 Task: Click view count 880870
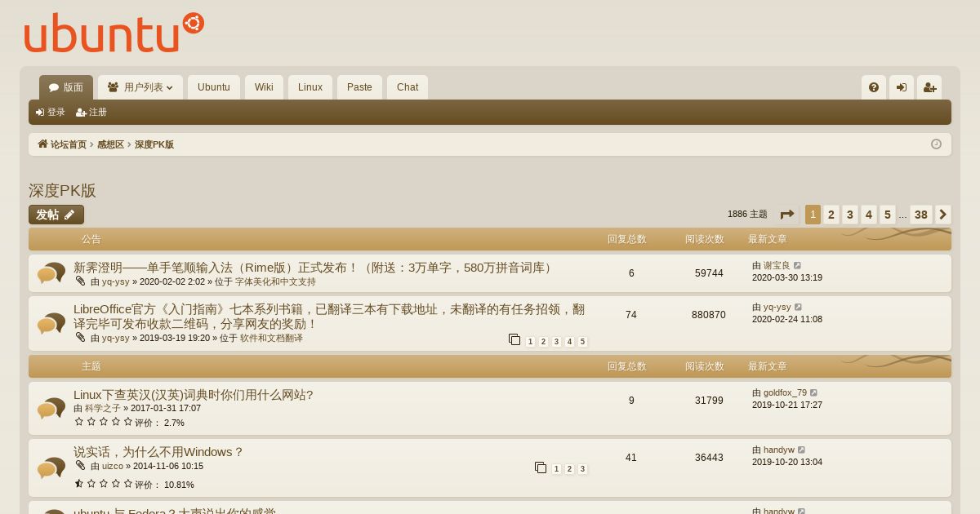pyautogui.click(x=709, y=315)
